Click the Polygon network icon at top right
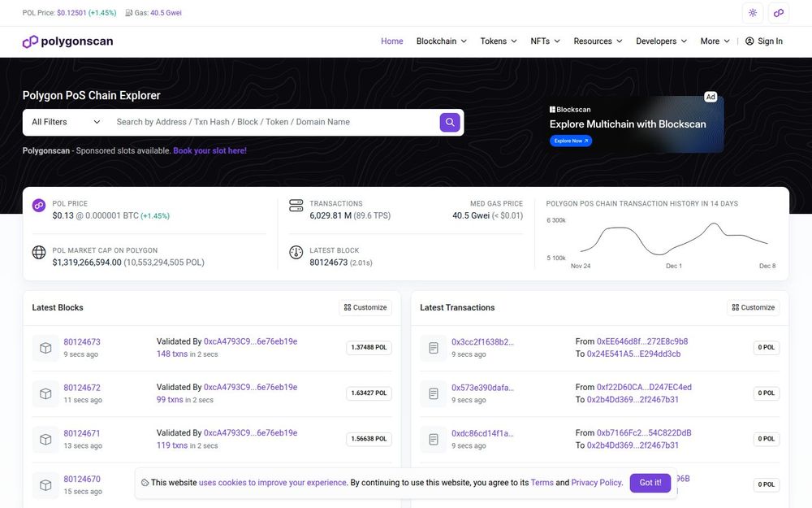The height and width of the screenshot is (508, 812). pos(779,13)
